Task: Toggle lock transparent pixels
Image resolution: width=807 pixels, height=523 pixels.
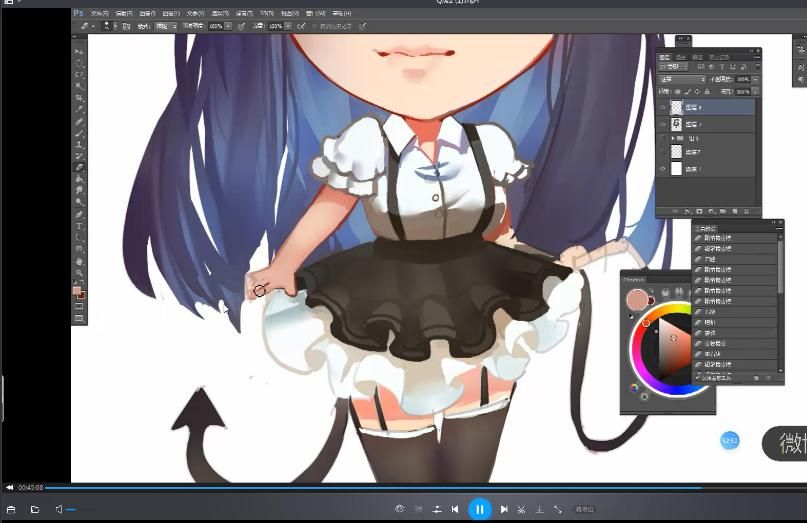Action: click(x=678, y=92)
